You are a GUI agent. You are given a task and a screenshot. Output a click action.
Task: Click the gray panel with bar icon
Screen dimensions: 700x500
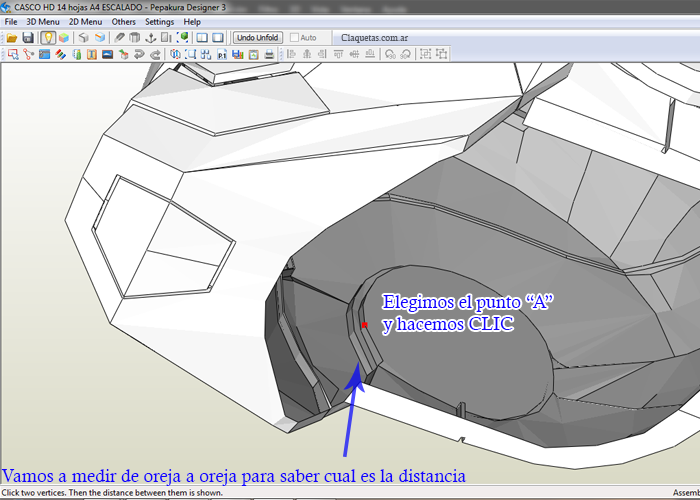point(166,38)
